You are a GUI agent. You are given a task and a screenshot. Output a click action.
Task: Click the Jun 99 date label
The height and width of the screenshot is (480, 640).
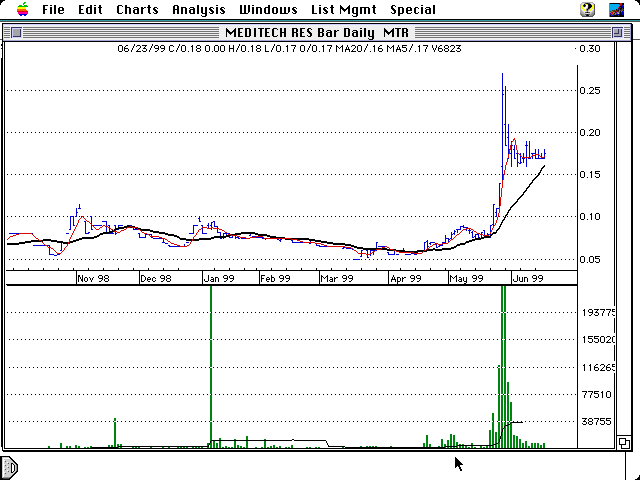point(528,278)
